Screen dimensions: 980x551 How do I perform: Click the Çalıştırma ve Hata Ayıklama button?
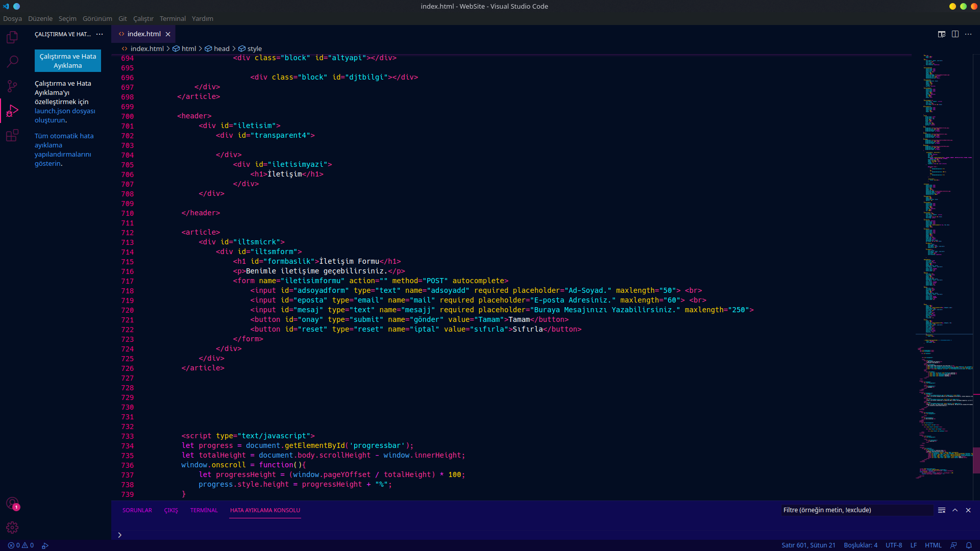pyautogui.click(x=68, y=61)
